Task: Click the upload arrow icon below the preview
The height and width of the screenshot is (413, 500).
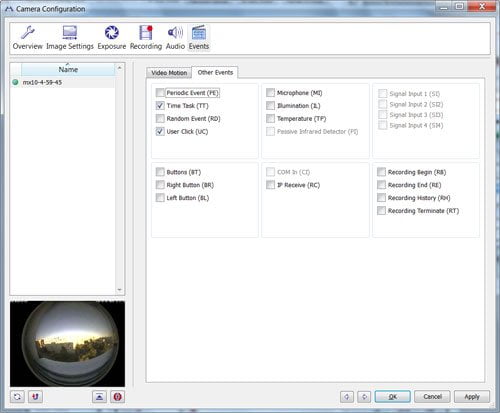Action: coord(99,396)
